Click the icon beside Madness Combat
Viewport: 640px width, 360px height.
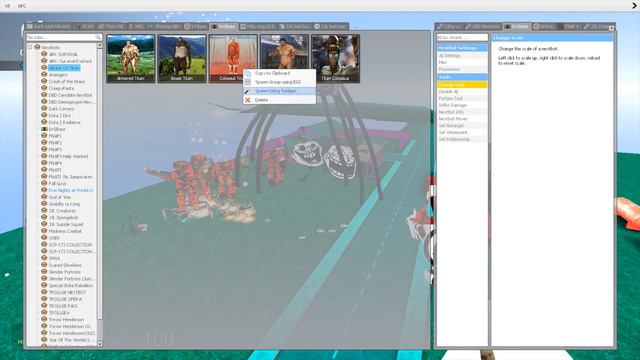[44, 231]
